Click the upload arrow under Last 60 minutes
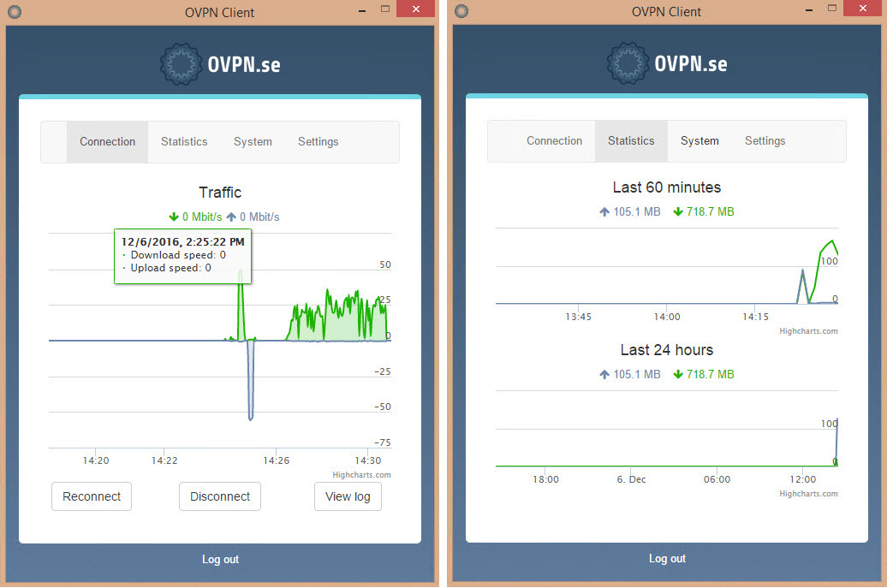Image resolution: width=887 pixels, height=588 pixels. pyautogui.click(x=604, y=212)
